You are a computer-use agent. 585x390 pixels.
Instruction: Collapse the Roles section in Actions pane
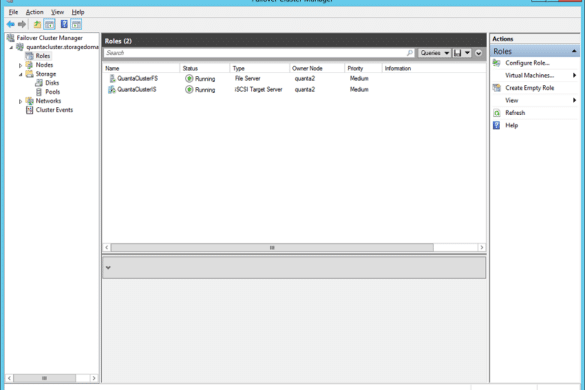pos(574,51)
